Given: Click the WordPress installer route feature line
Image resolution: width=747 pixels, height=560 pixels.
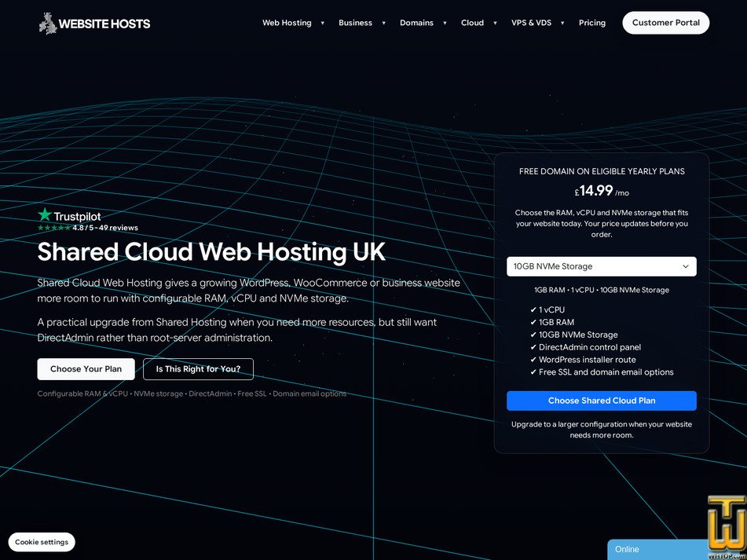Looking at the screenshot, I should click(583, 360).
